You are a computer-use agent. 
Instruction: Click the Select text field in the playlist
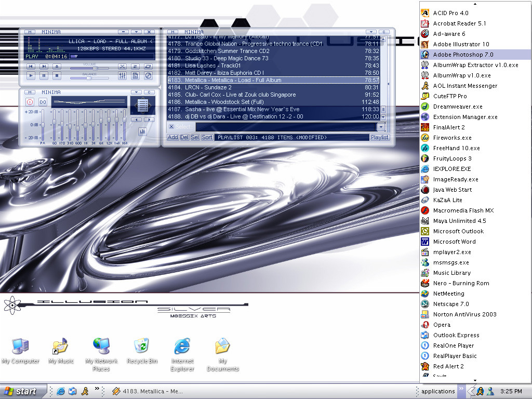(286, 127)
